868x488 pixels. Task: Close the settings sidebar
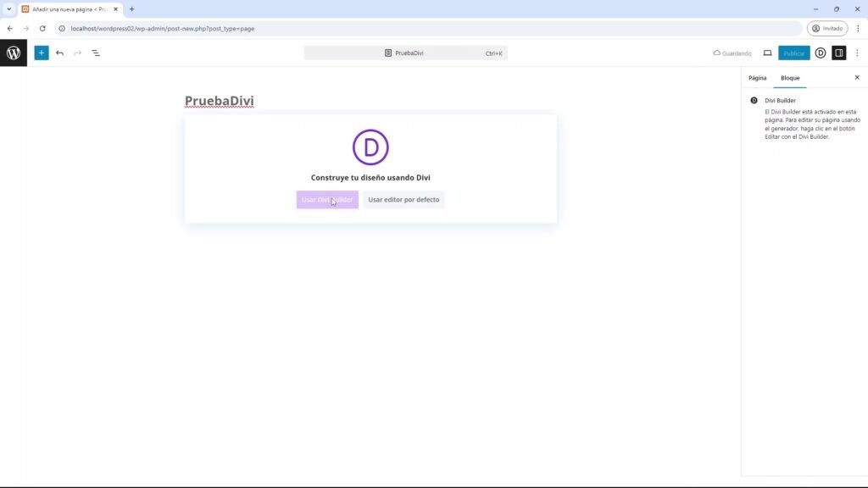(x=857, y=77)
